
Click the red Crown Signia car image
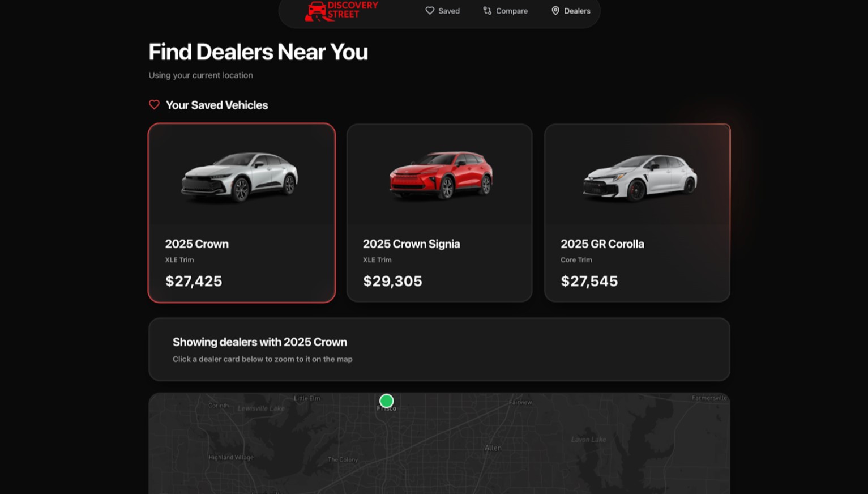pyautogui.click(x=441, y=175)
